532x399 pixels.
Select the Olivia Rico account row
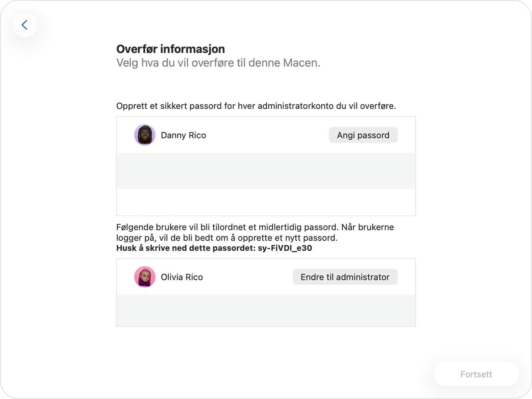(233, 277)
